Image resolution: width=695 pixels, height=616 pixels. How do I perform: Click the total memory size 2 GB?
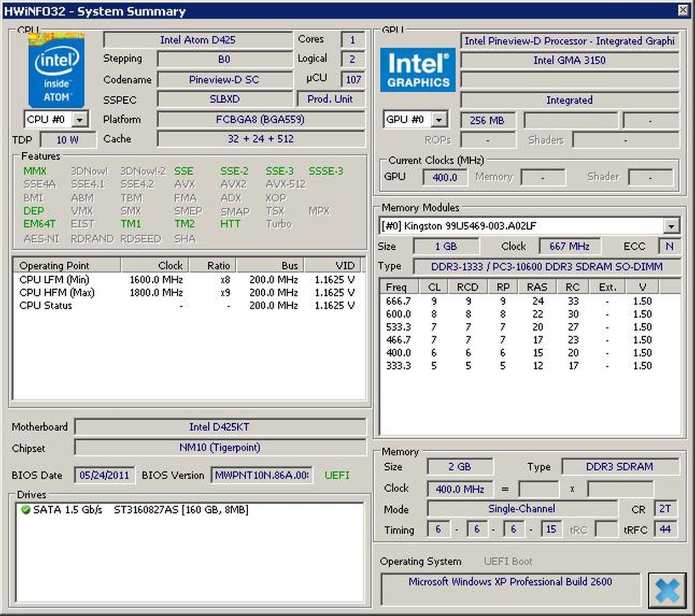coord(459,467)
